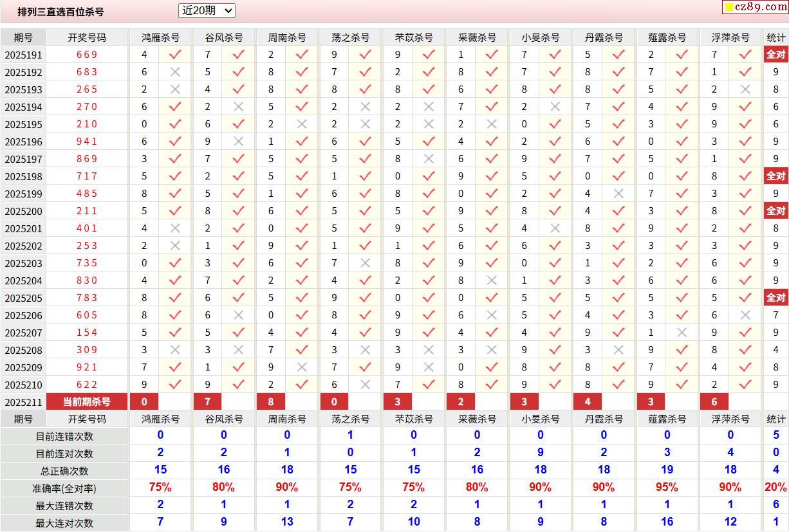Screen dimensions: 789x532
Task: Click the period number 2025200
Action: (x=23, y=212)
